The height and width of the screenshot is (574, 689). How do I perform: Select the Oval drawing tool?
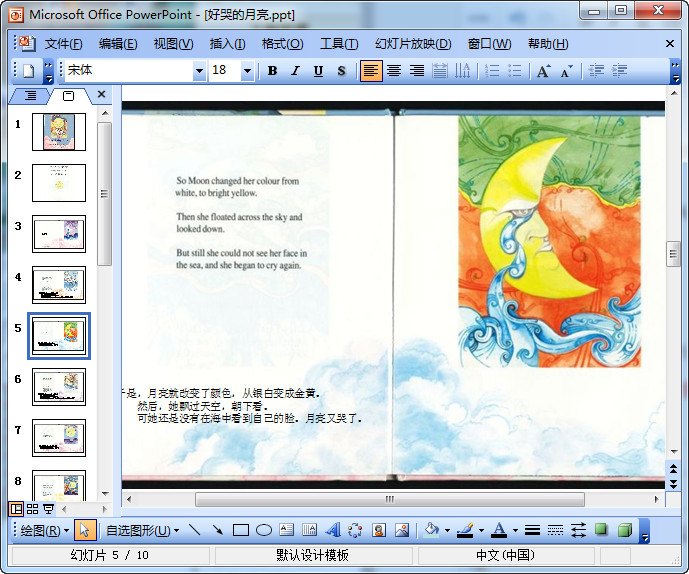264,530
